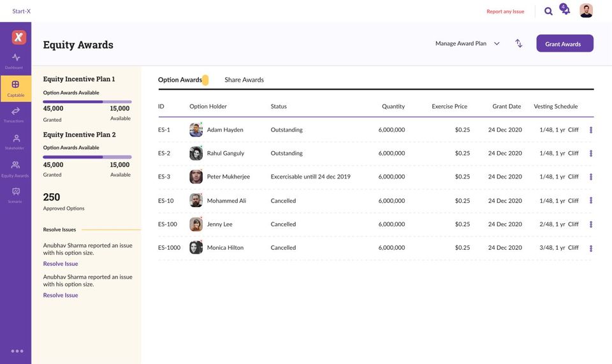Click the Vesting Schedule column header

click(556, 106)
